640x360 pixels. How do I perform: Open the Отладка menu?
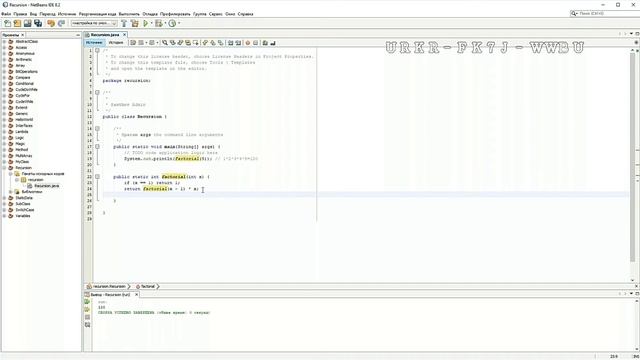pos(150,14)
